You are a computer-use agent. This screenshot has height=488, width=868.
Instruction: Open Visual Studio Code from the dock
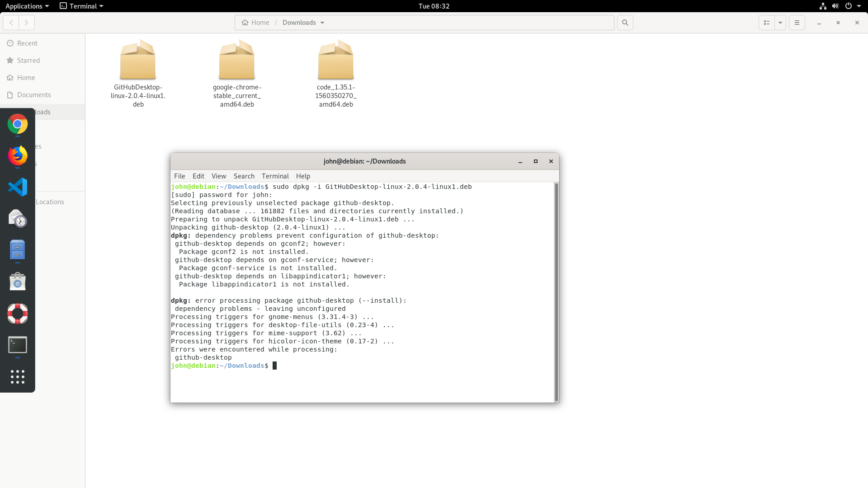pos(18,187)
